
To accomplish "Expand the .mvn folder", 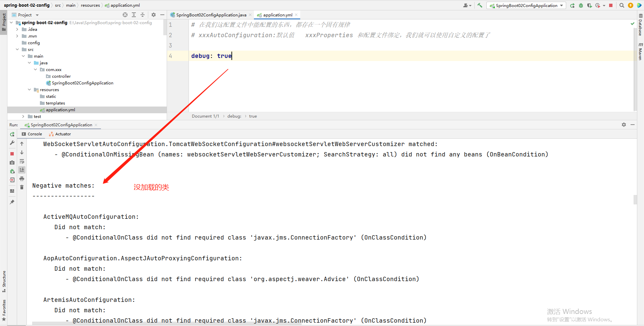I will 17,36.
